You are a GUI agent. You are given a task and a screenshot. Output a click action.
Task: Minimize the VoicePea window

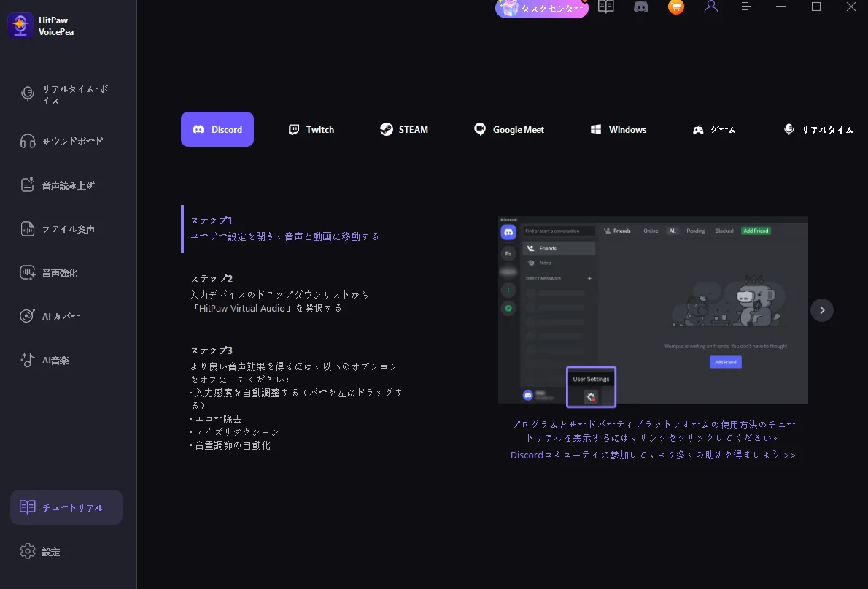(x=781, y=7)
